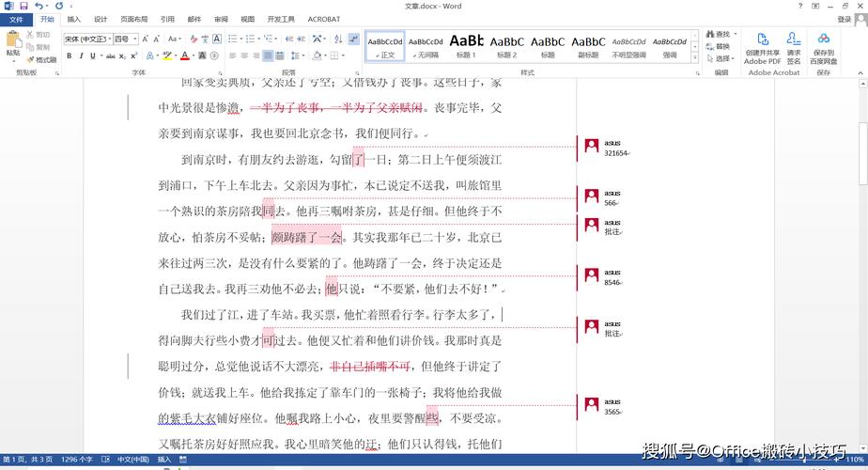Apply yellow text highlight color

tap(167, 56)
